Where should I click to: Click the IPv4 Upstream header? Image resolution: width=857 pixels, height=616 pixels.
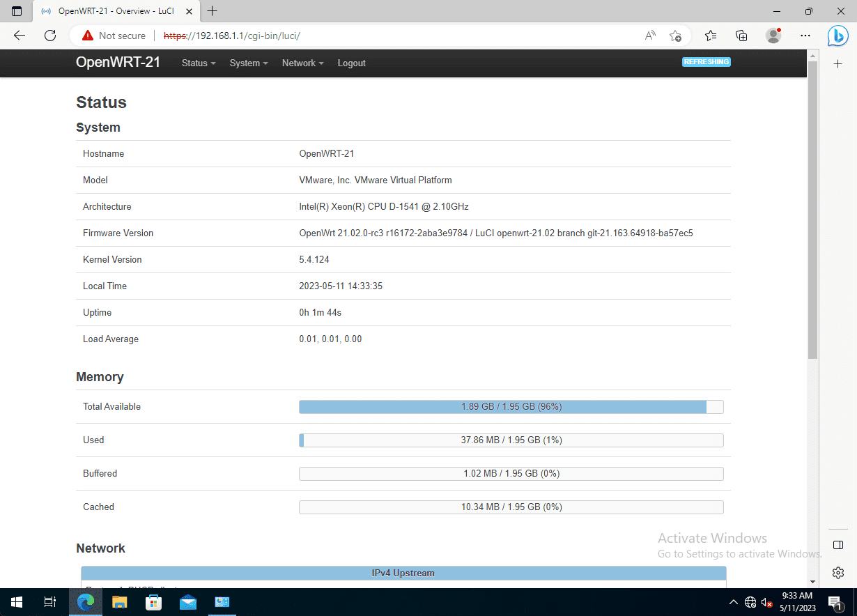[x=403, y=573]
